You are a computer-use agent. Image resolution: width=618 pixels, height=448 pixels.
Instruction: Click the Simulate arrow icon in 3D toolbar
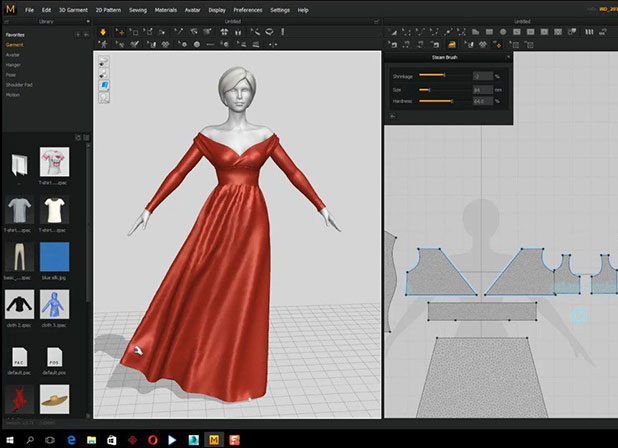pos(103,32)
